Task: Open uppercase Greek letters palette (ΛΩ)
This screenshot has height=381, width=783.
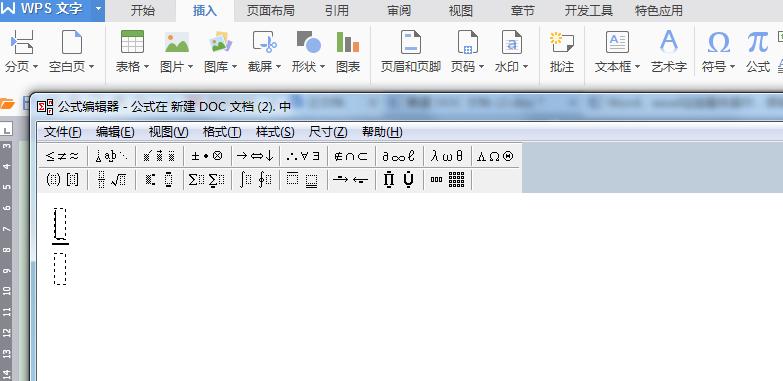Action: tap(495, 156)
